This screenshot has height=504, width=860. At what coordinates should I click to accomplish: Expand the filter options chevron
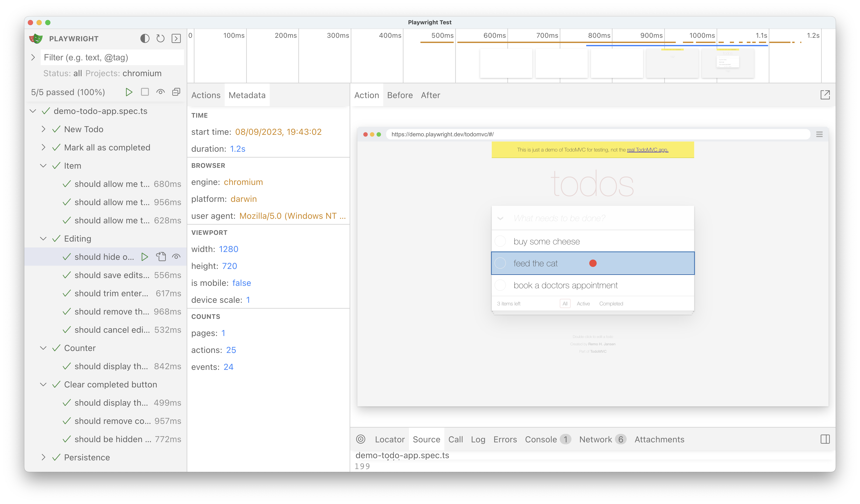point(33,57)
